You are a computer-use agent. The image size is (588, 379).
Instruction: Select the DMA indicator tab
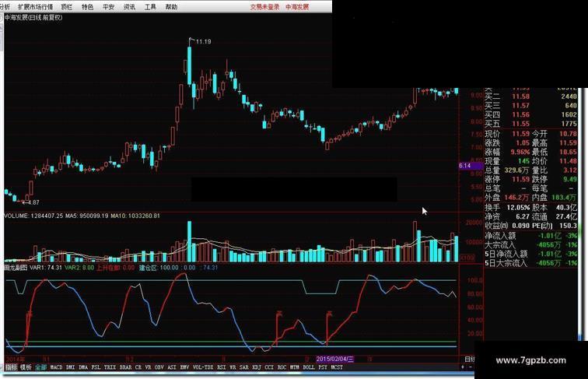[83, 367]
